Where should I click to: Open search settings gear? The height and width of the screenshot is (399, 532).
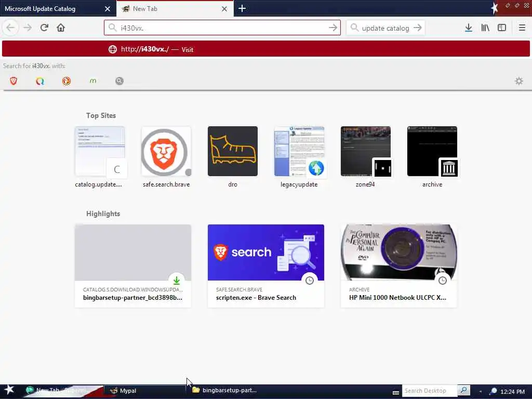coord(519,81)
